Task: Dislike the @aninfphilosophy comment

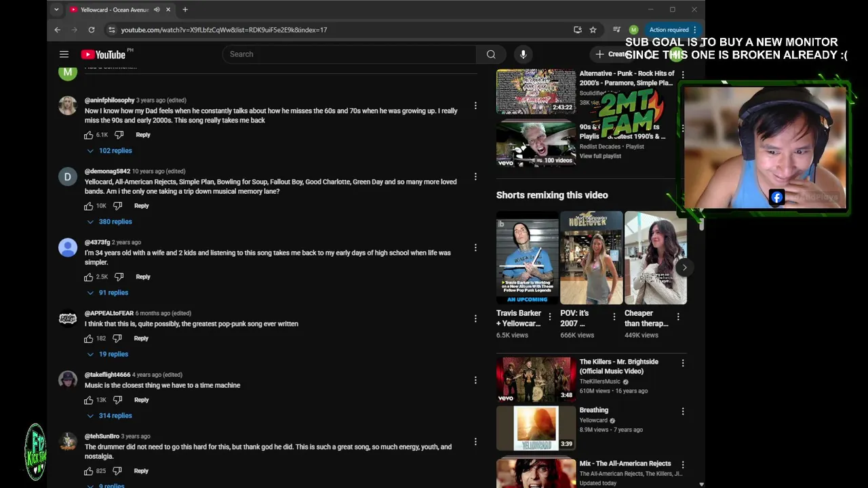Action: tap(119, 135)
